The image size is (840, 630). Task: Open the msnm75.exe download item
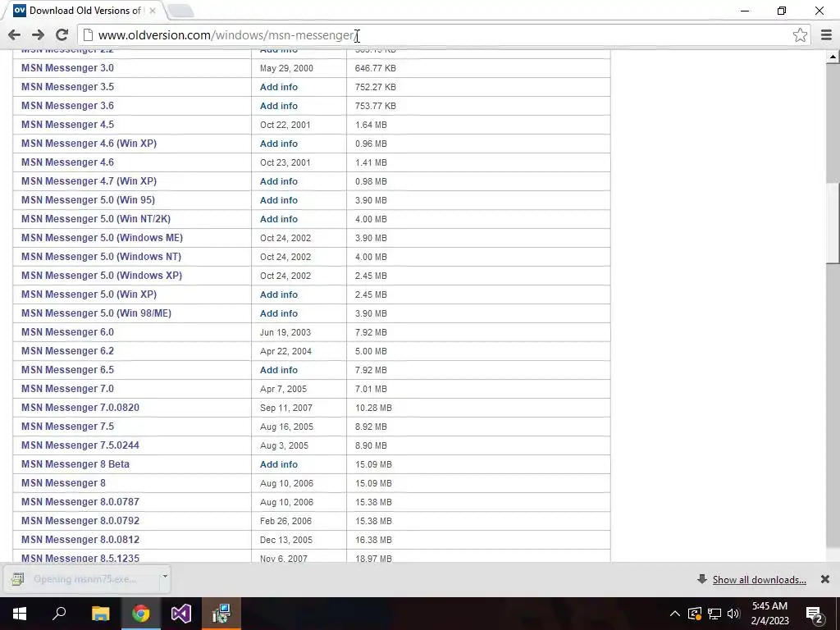click(x=83, y=579)
